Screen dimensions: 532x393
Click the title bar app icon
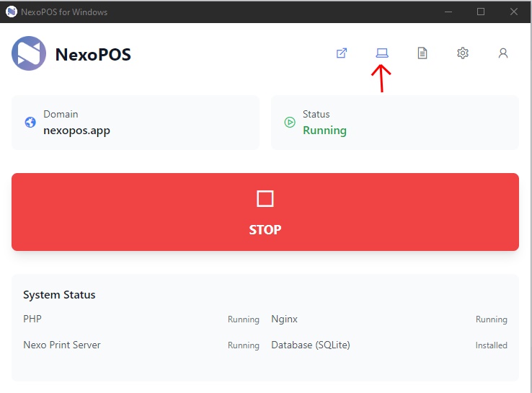[12, 12]
